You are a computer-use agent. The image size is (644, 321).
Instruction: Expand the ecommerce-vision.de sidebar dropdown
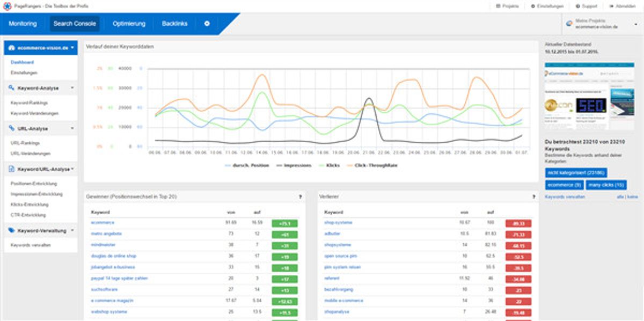click(x=41, y=48)
